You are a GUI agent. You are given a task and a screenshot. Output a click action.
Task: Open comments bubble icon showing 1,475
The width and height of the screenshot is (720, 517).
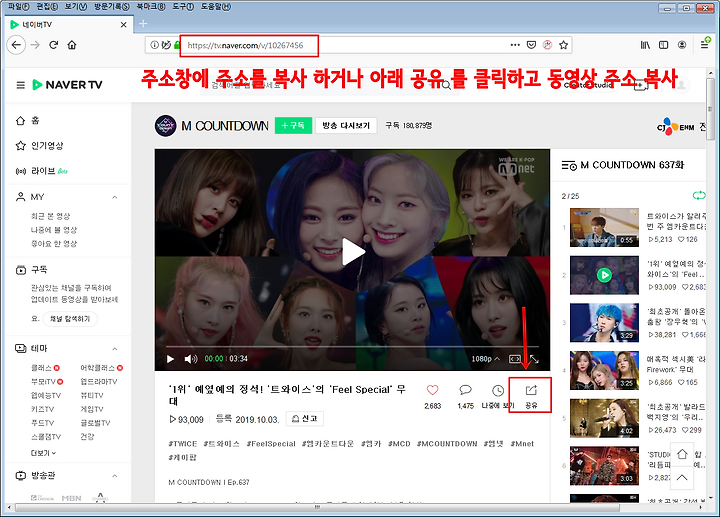click(x=465, y=390)
